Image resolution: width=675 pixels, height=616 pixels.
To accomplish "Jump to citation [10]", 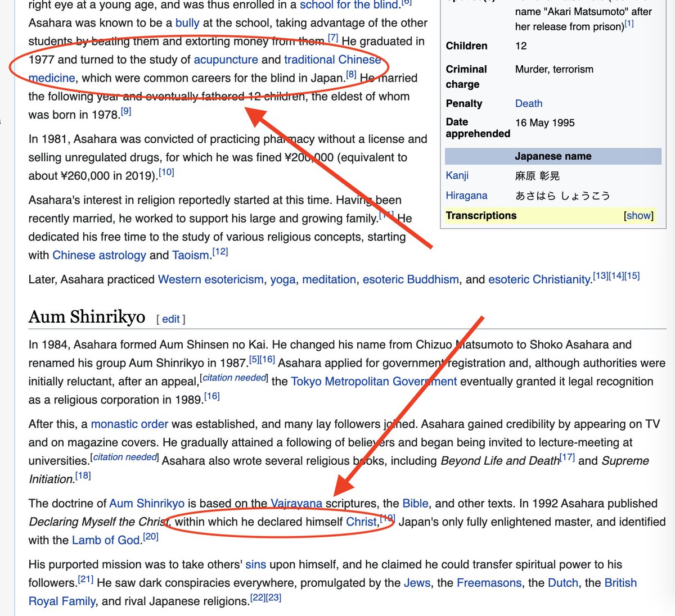I will [x=166, y=173].
